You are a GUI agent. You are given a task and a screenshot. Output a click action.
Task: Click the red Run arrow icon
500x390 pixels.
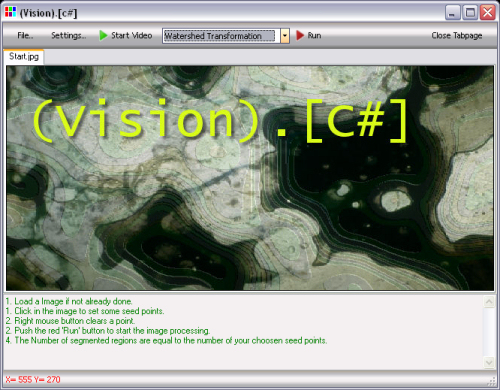coord(300,35)
